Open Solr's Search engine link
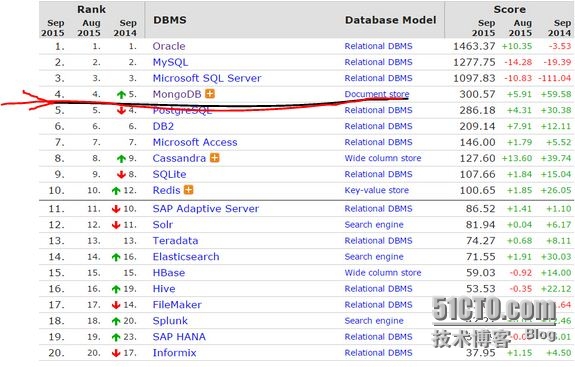Screen dimensions: 575x367 tap(374, 225)
